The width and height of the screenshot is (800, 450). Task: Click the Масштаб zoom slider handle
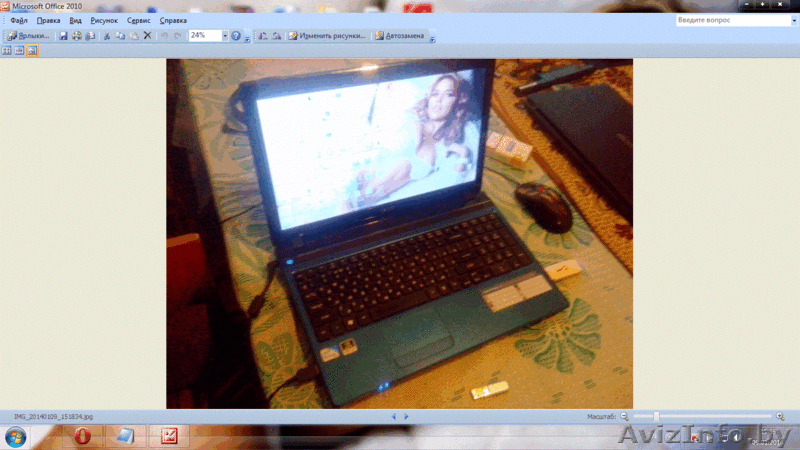(x=656, y=417)
